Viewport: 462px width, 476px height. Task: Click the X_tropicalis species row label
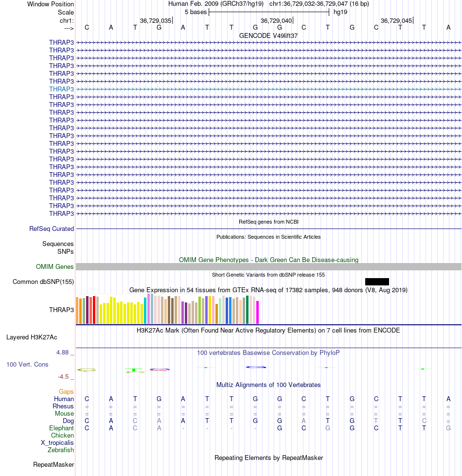[57, 442]
